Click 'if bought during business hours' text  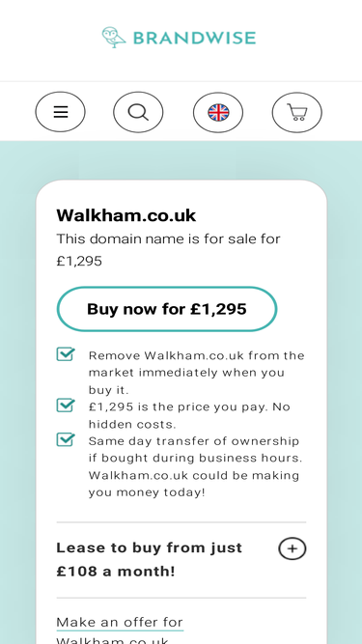pyautogui.click(x=195, y=458)
